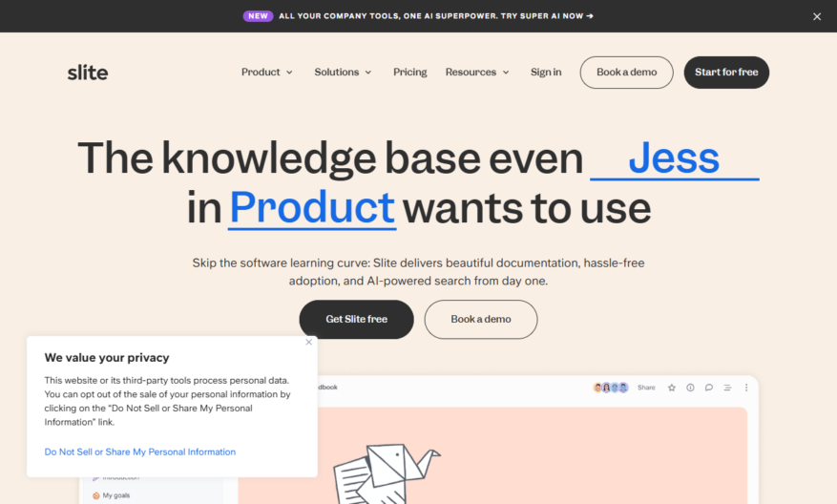Open Do Not Sell or Share My Personal Information
This screenshot has width=837, height=504.
coord(140,451)
